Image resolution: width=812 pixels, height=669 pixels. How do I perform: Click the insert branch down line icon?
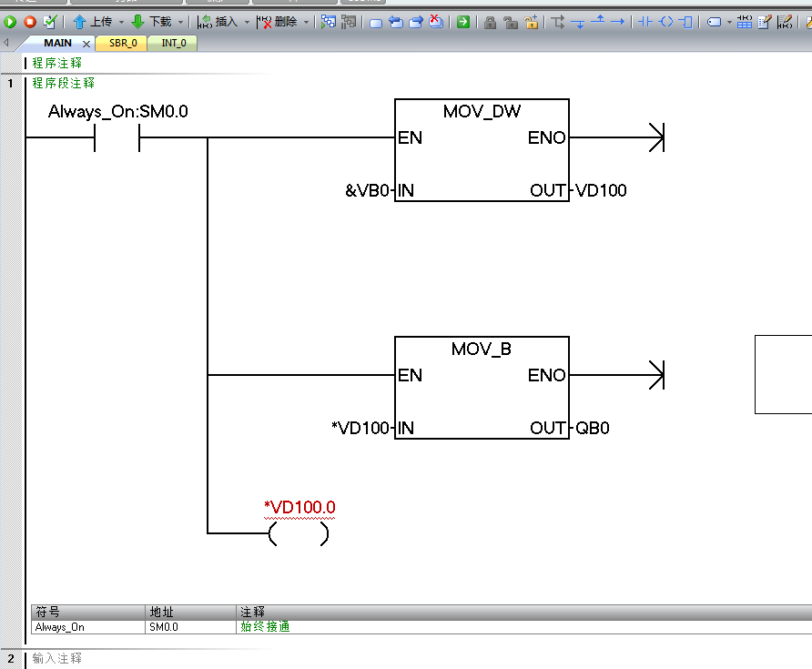pos(578,22)
